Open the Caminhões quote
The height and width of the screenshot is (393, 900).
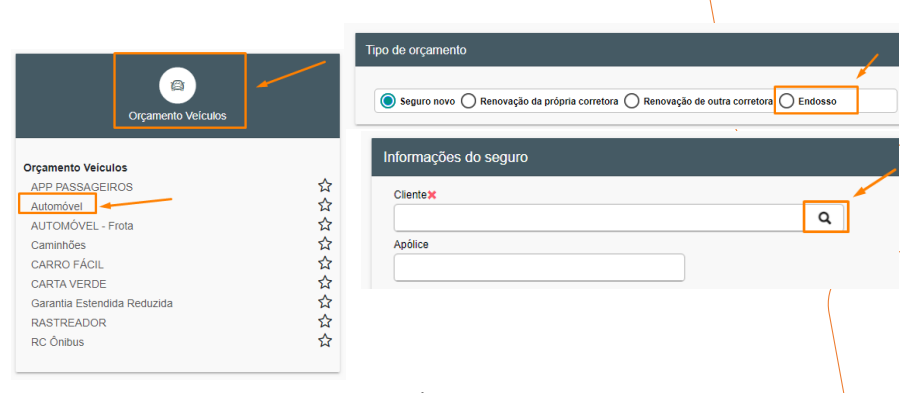click(x=58, y=245)
